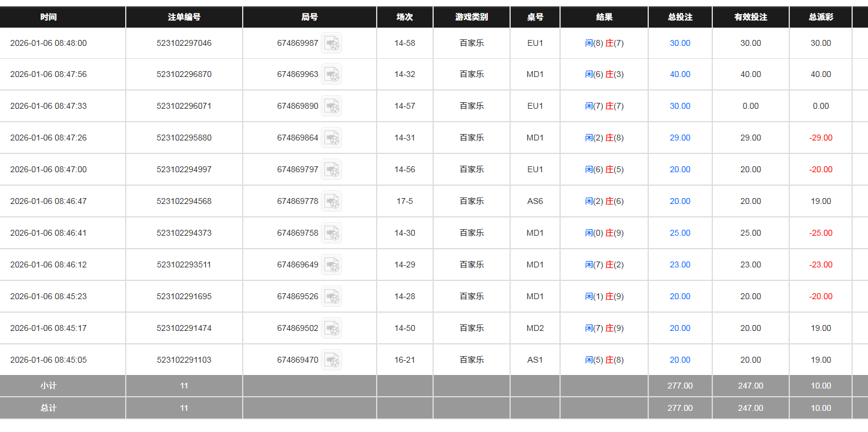View replay icon for round 674869502
Viewport: 868px width, 432px height.
(x=331, y=329)
